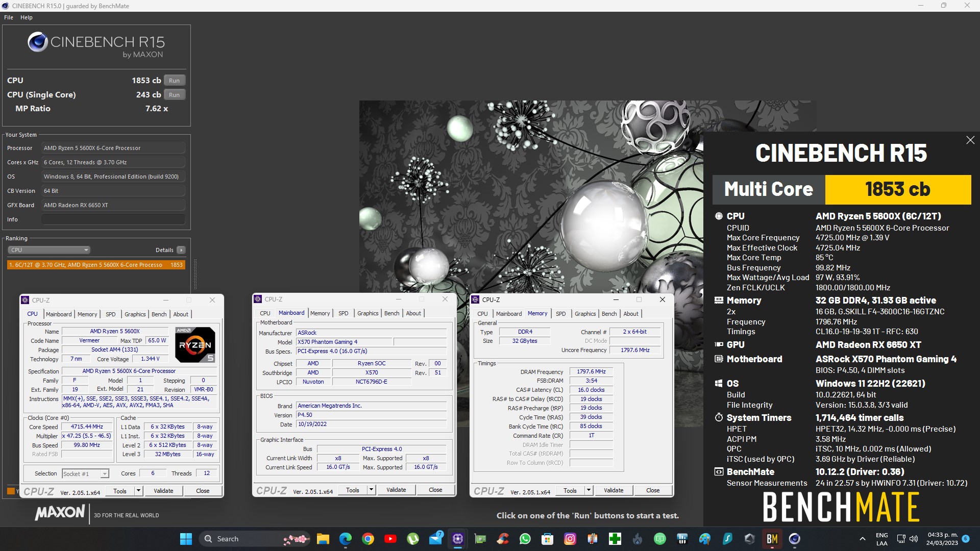
Task: Open Memory tab in the middle CPU-Z window
Action: [320, 313]
